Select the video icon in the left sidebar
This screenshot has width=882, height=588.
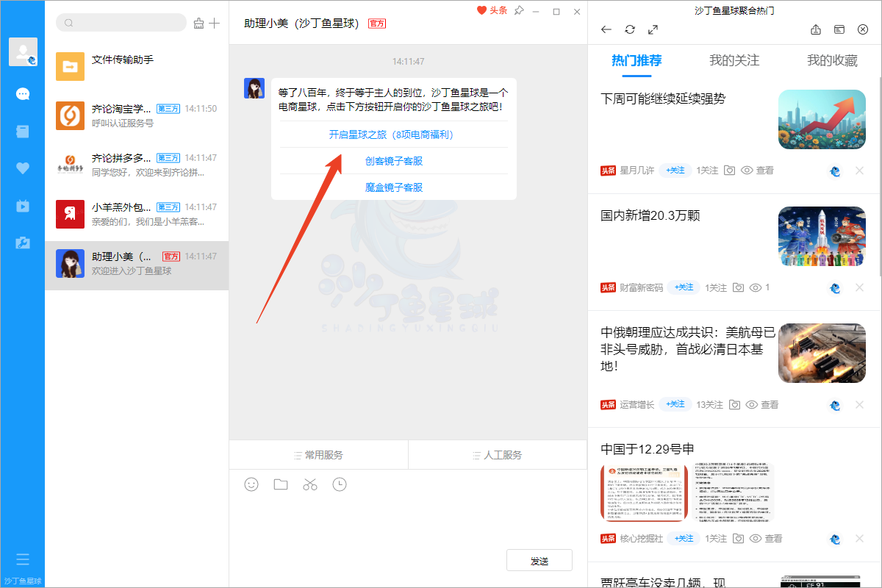[22, 205]
